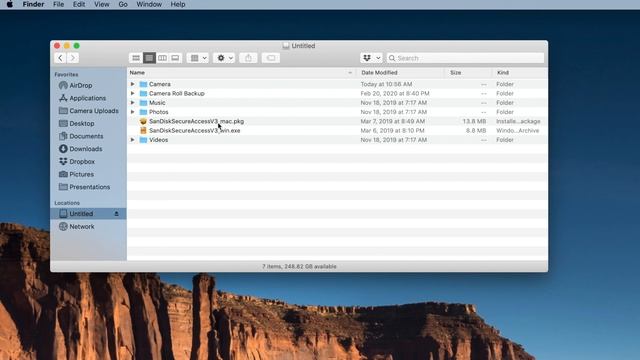Open the group-by arrangement dropdown
640x360 pixels.
point(198,58)
